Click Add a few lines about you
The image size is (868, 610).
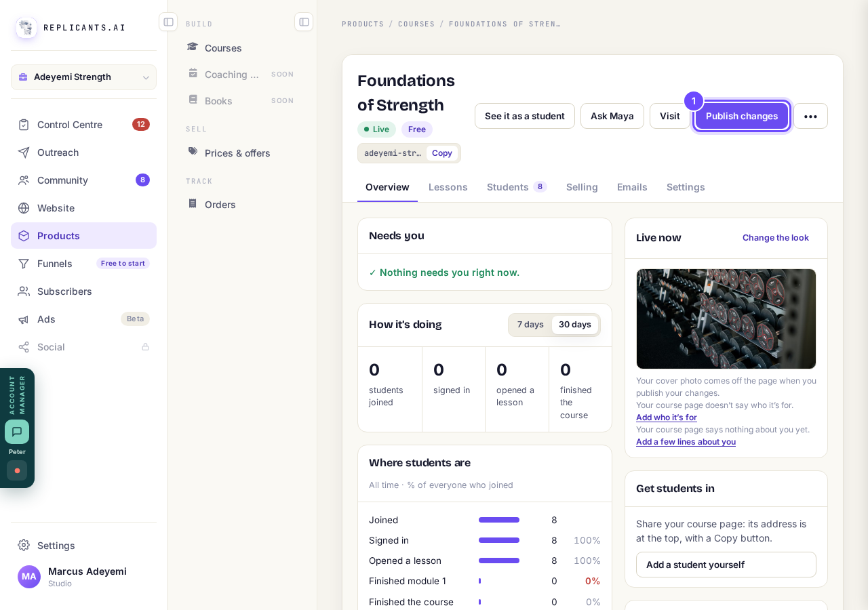[686, 442]
